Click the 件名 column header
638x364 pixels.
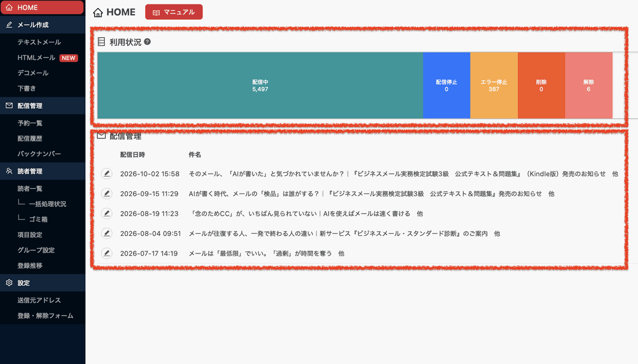point(195,155)
